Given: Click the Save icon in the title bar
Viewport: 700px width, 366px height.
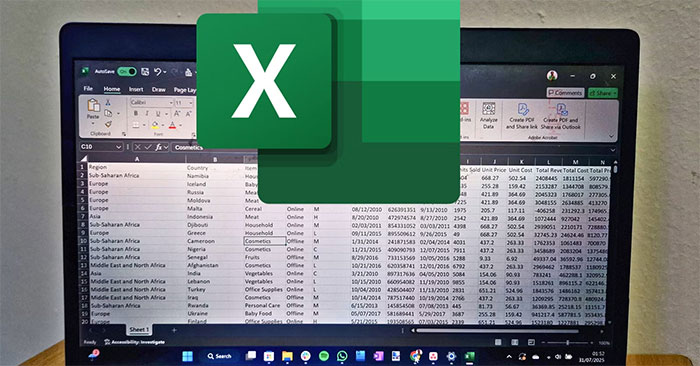Looking at the screenshot, I should coord(145,71).
